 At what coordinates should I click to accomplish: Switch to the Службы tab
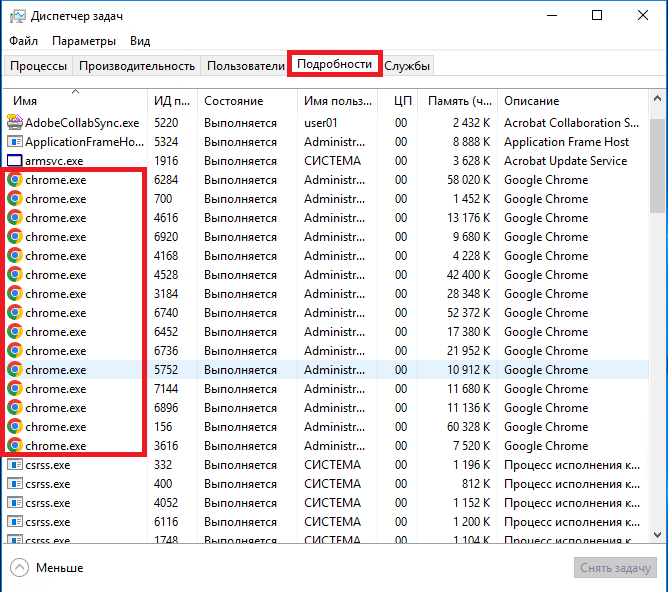point(408,66)
